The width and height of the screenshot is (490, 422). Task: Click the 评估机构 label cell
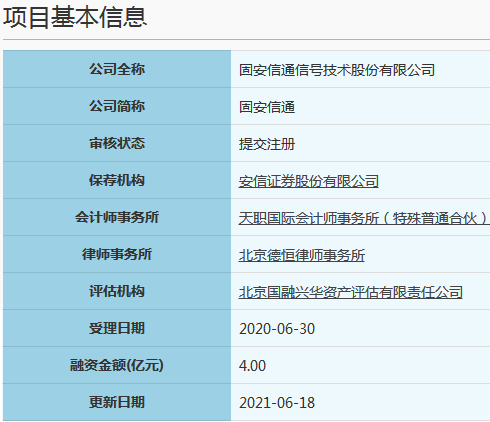[117, 291]
